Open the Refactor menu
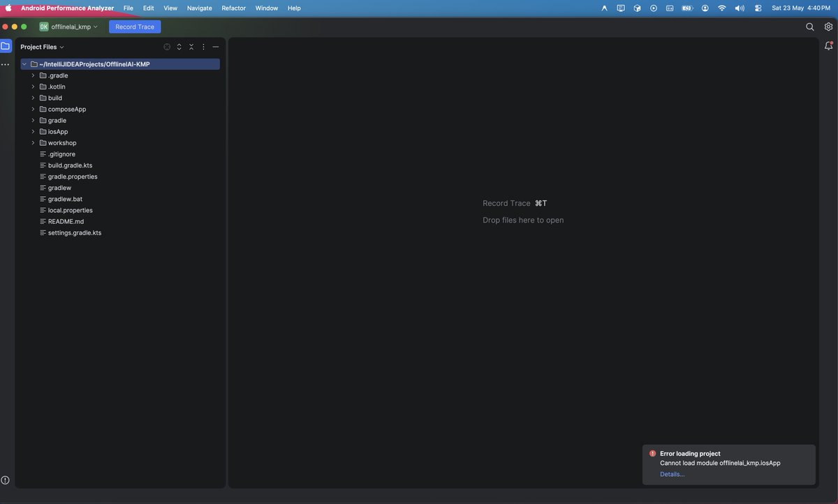 click(x=233, y=8)
